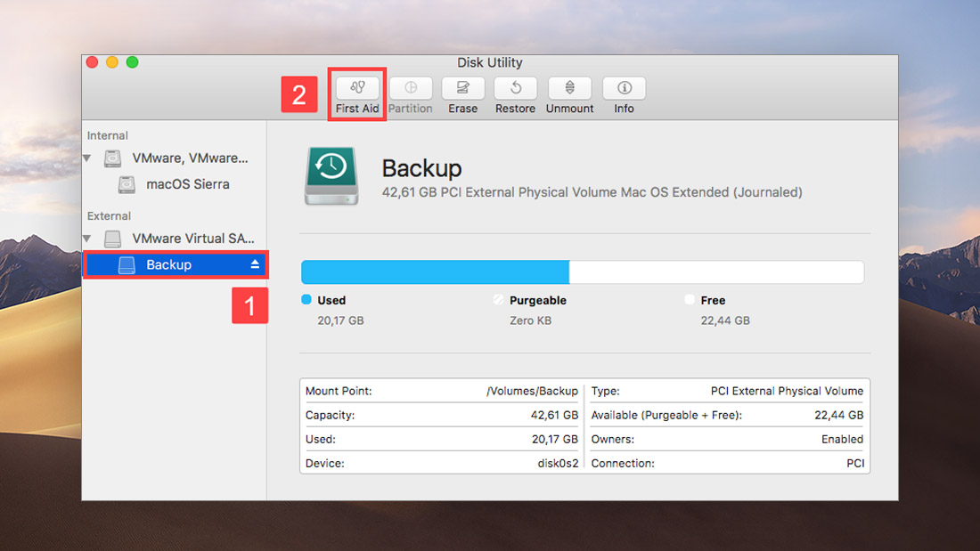Unmount the Backup volume via toolbar
This screenshot has width=980, height=551.
569,88
